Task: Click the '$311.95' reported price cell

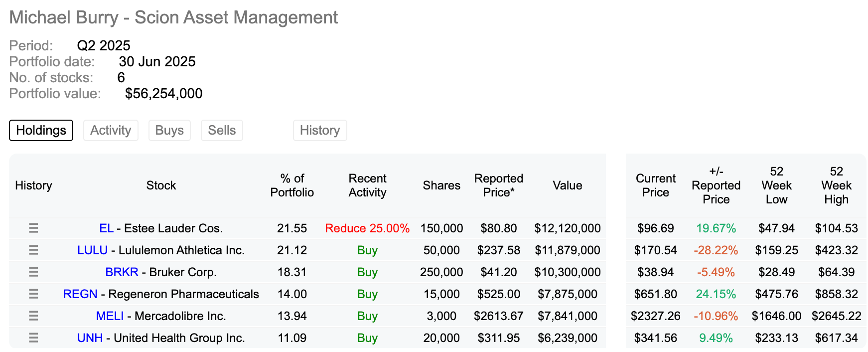Action: pyautogui.click(x=499, y=338)
